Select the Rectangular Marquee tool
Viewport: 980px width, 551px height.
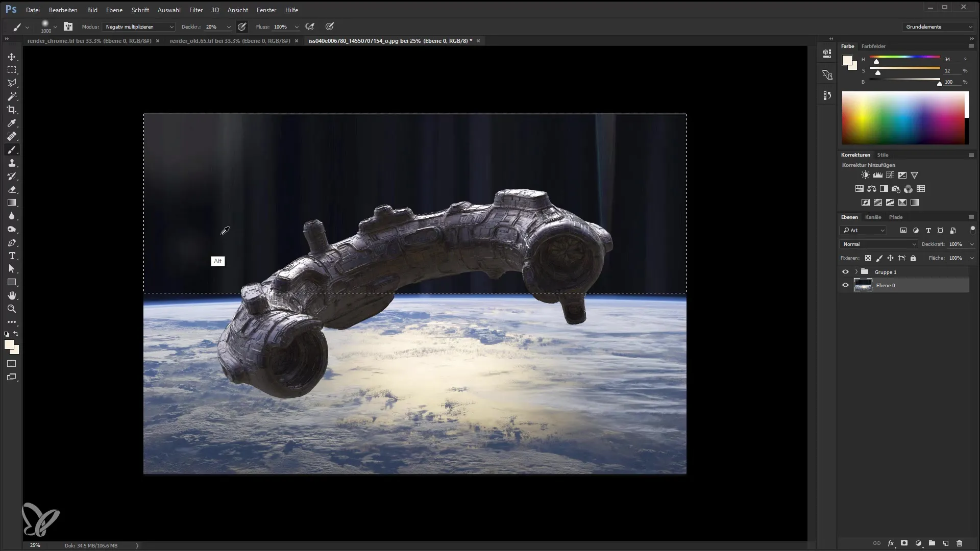(12, 70)
